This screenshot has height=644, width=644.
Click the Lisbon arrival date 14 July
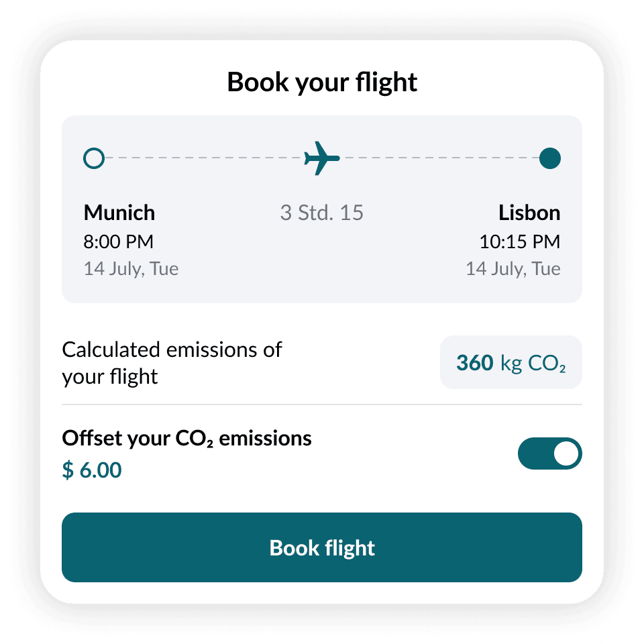pos(513,269)
